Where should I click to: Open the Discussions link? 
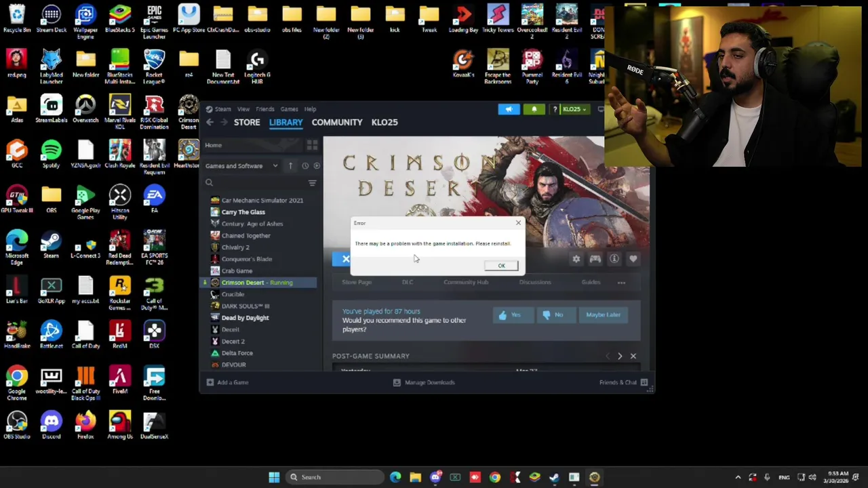(x=535, y=283)
